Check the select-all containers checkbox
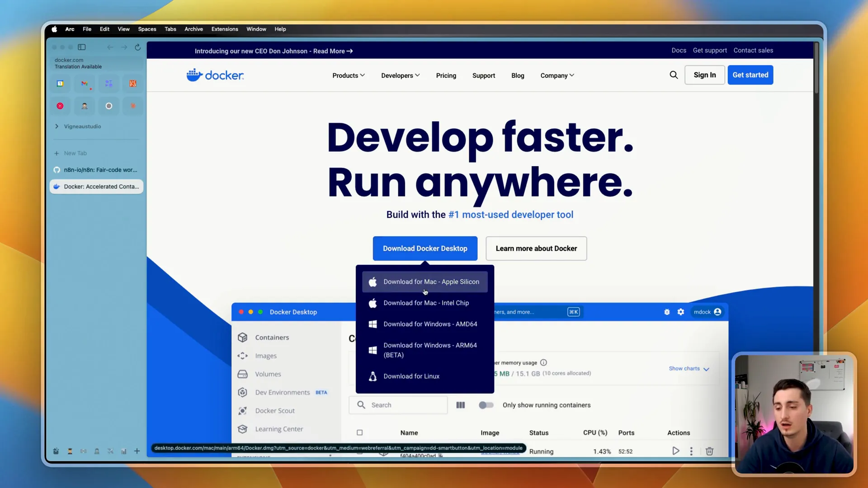 point(360,432)
